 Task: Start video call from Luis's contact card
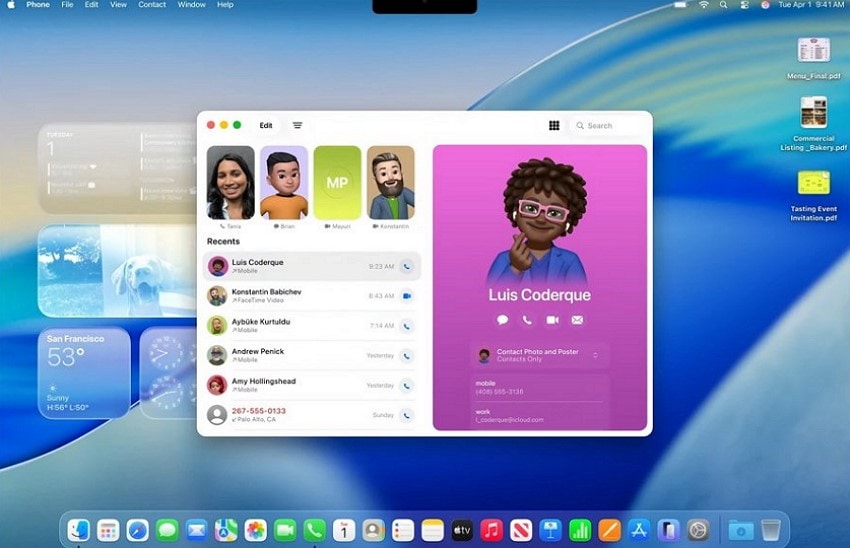point(552,320)
